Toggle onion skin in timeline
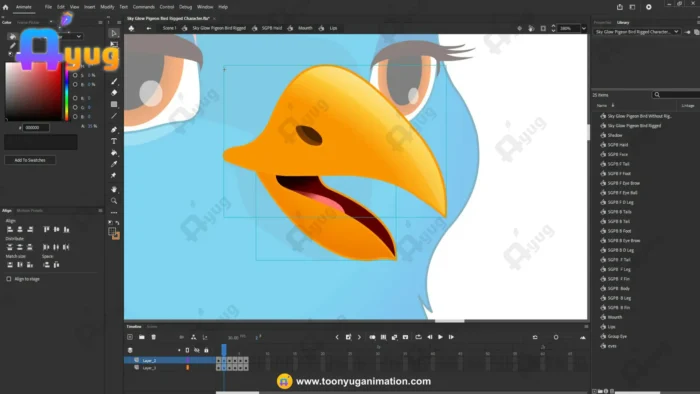The height and width of the screenshot is (394, 700). point(372,337)
